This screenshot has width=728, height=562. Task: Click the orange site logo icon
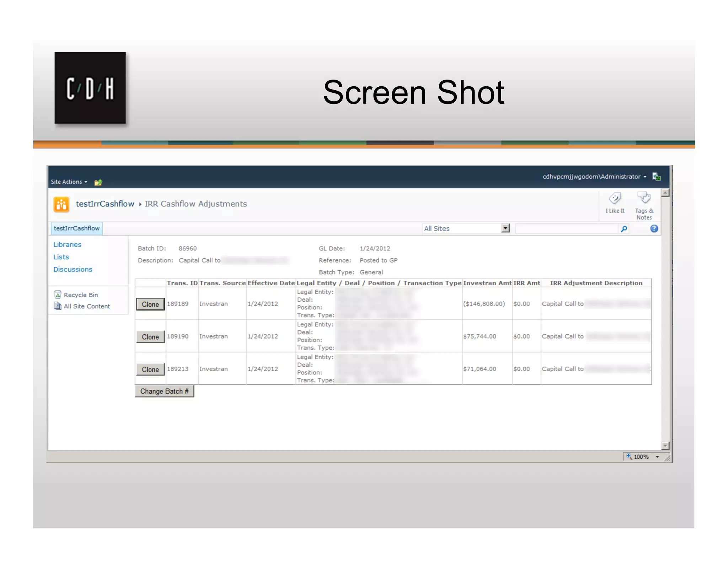click(x=61, y=204)
